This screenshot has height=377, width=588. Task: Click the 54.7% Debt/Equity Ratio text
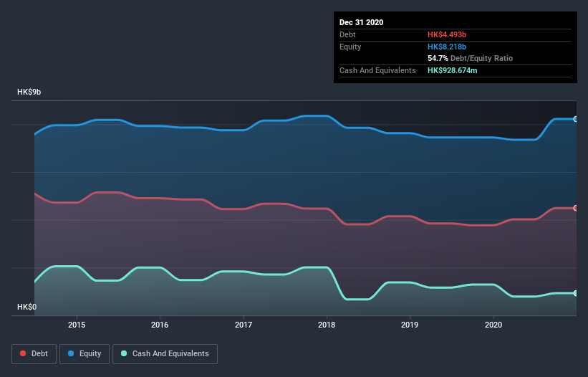click(470, 58)
